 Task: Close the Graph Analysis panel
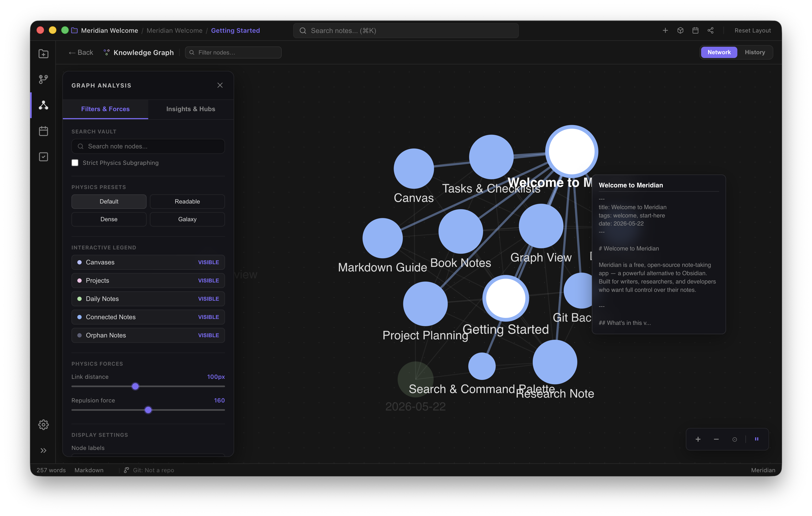(x=220, y=85)
